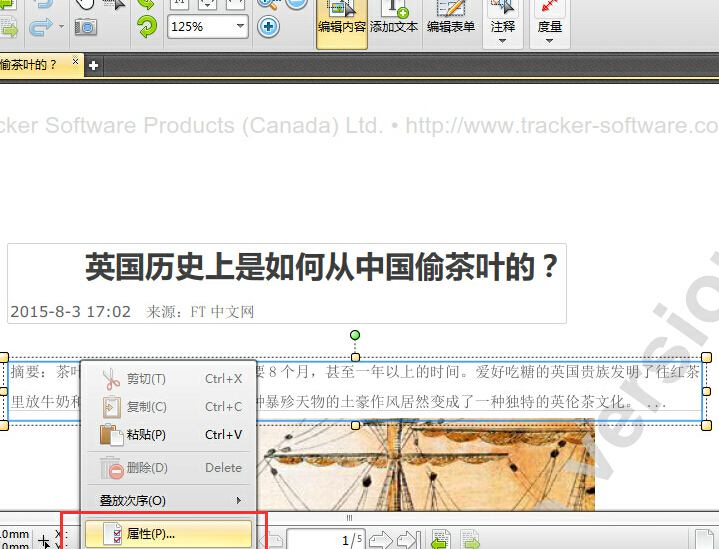Open a new tab with plus button
Screen dimensions: 719x549
[94, 66]
